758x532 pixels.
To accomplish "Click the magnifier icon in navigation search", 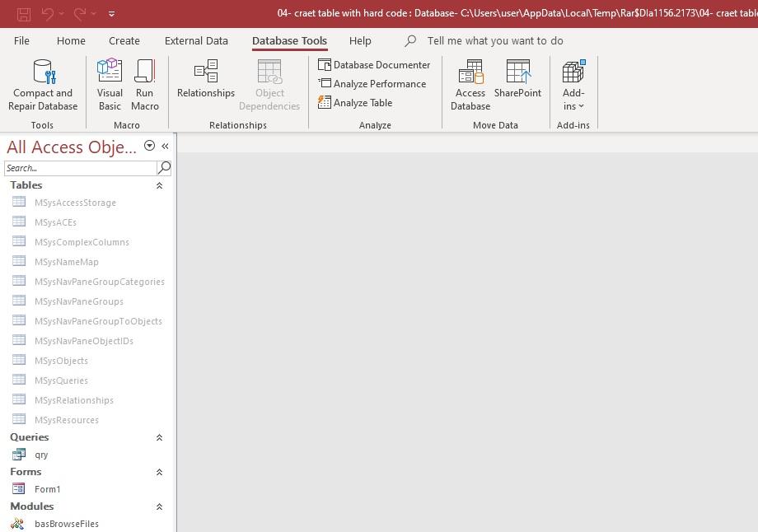I will [164, 168].
